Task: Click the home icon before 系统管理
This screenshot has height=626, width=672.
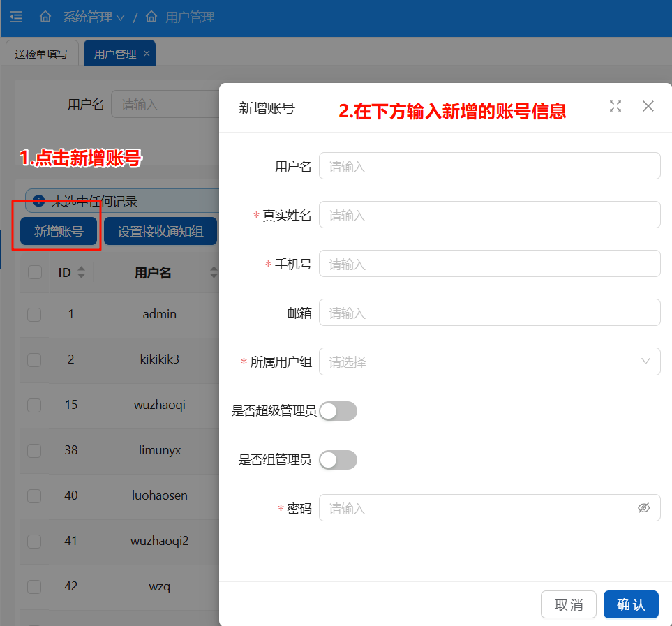Action: (45, 17)
